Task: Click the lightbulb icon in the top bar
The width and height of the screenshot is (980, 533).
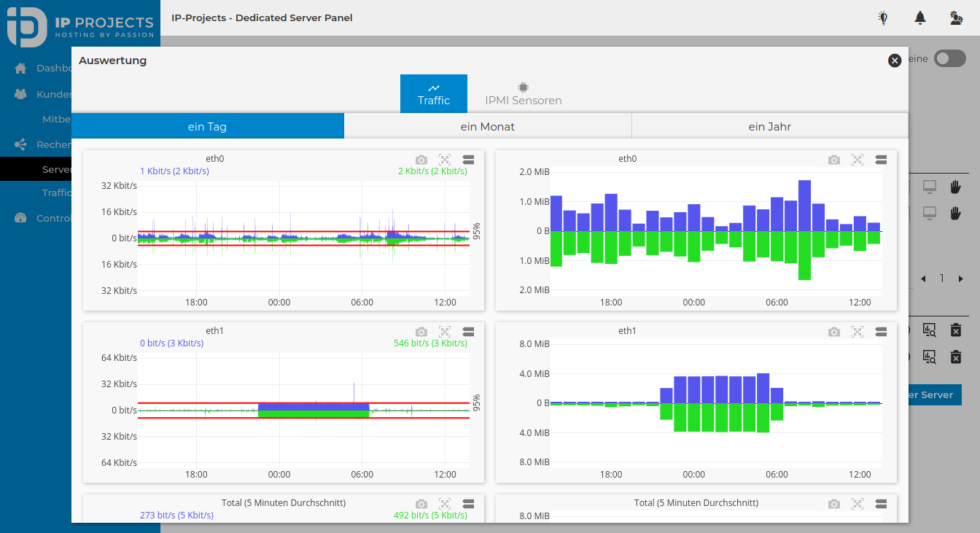Action: [x=882, y=17]
